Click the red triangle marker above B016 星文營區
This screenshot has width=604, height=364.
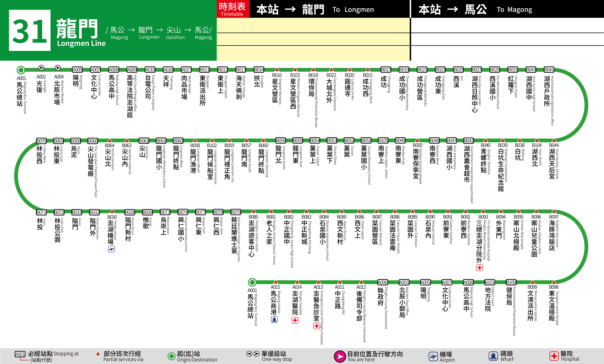277,70
